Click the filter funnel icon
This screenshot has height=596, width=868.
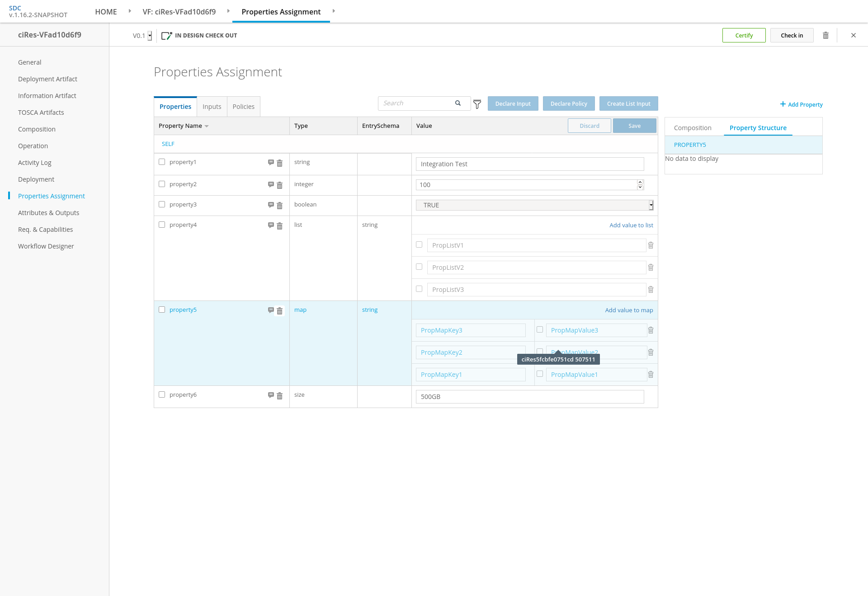click(x=477, y=104)
